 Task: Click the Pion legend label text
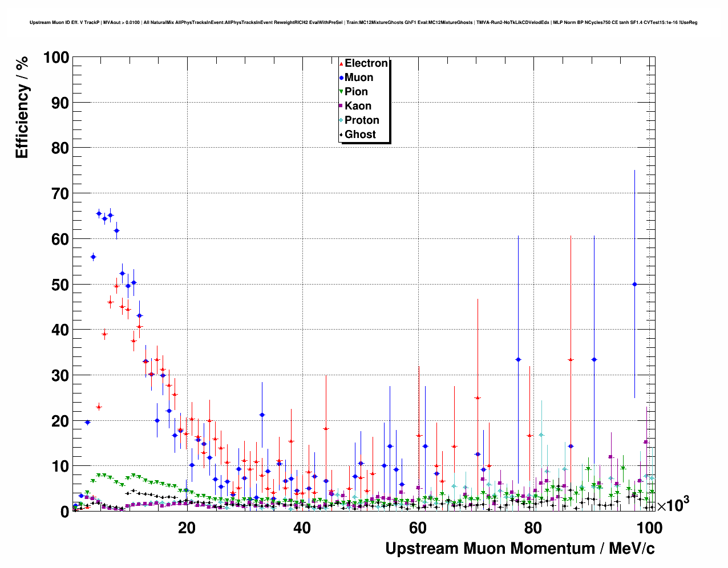356,92
